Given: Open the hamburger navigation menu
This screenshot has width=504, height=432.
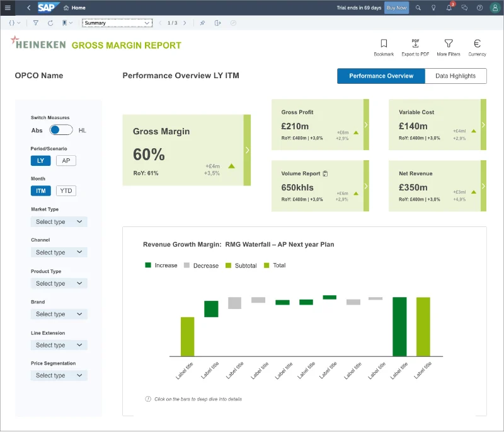Looking at the screenshot, I should click(8, 8).
